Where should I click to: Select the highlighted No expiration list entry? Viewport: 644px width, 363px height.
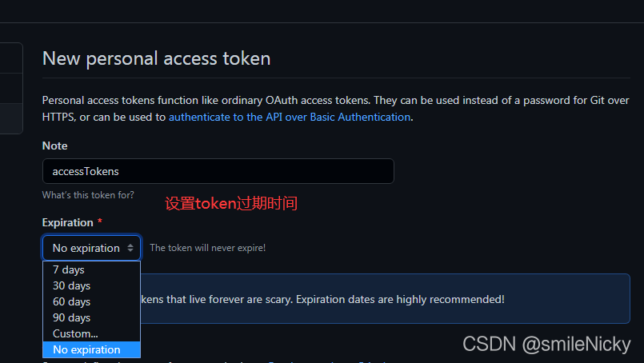[91, 349]
